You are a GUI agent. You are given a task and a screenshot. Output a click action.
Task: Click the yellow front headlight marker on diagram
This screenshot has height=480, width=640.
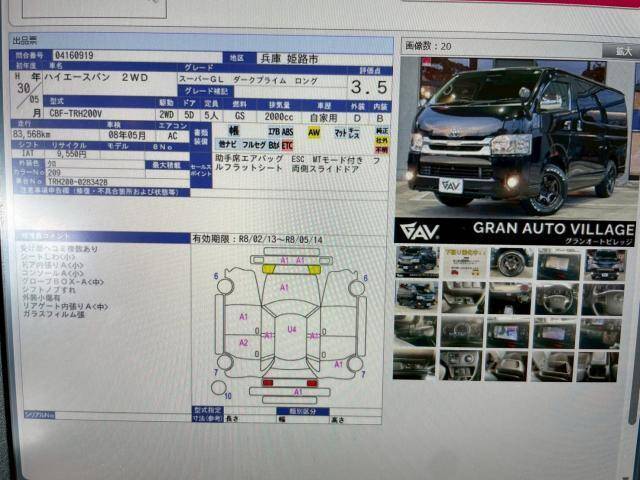(x=270, y=268)
